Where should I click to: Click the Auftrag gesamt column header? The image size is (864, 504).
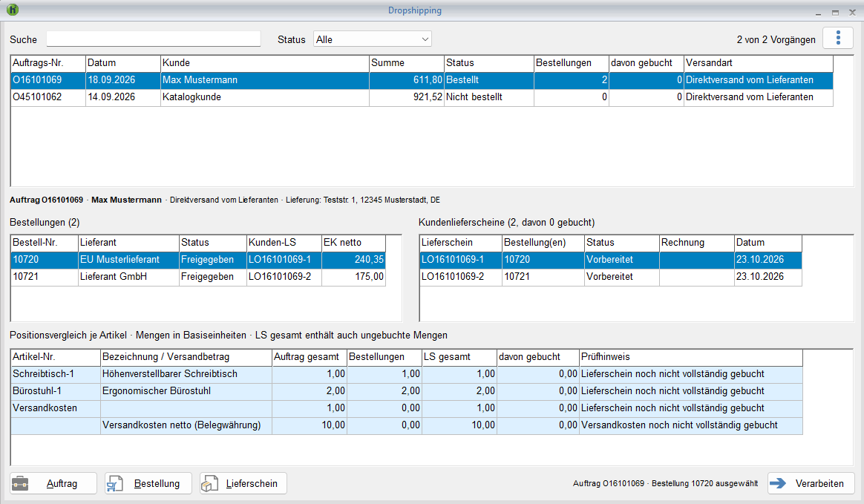[310, 357]
